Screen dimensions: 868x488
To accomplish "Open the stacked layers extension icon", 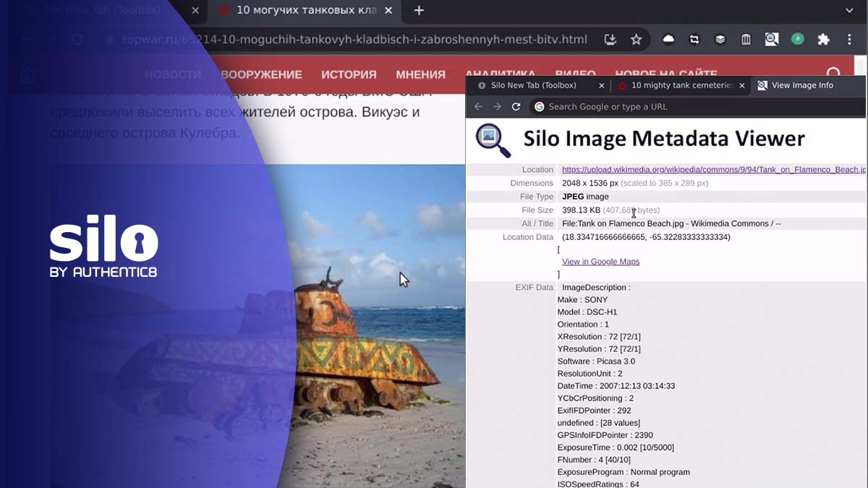I will click(x=720, y=40).
